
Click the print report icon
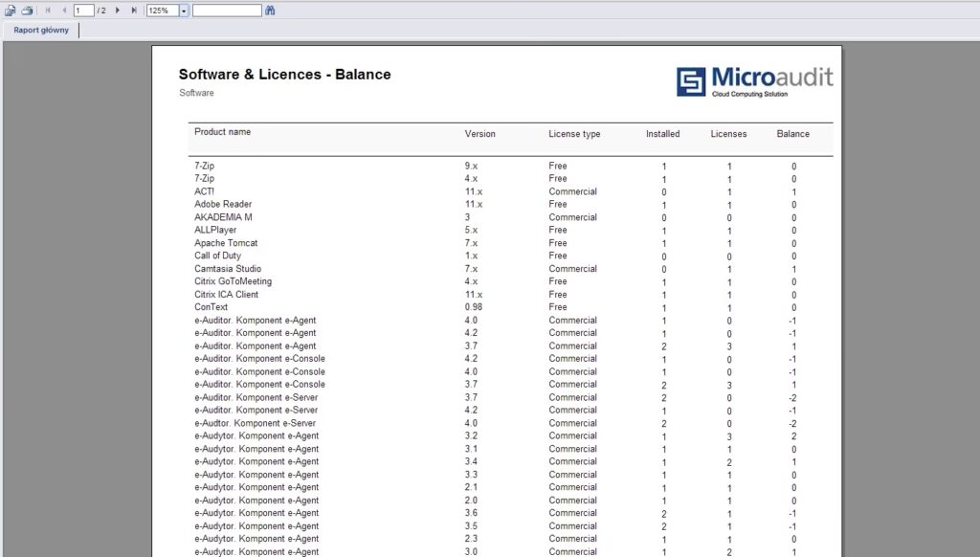coord(27,11)
